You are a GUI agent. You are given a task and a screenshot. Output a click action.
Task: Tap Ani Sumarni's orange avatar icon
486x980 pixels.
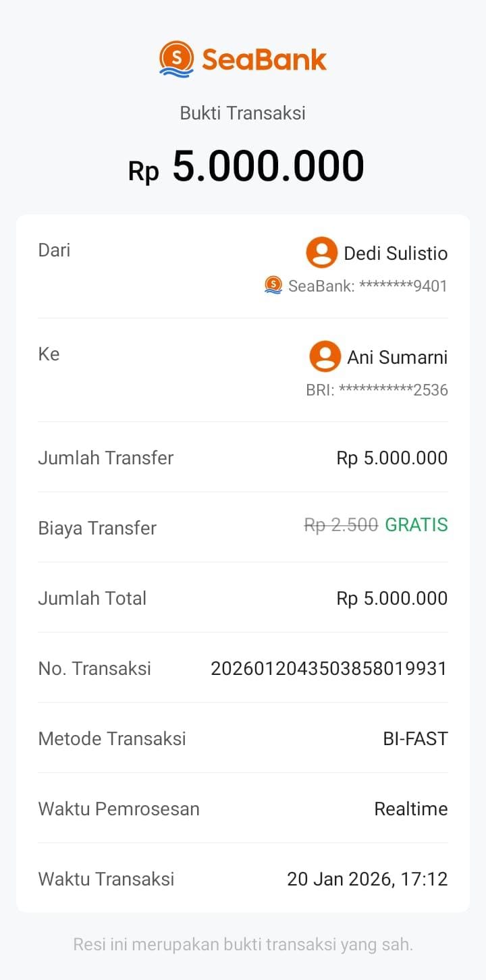pyautogui.click(x=325, y=356)
